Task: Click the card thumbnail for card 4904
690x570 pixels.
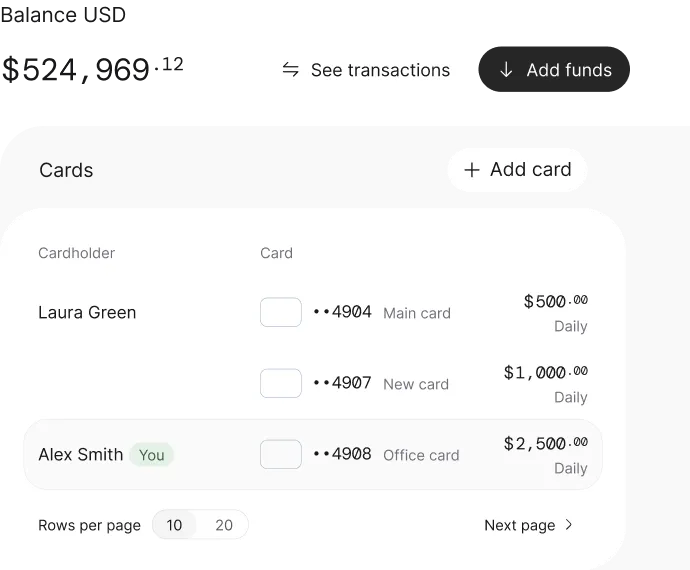Action: click(281, 312)
